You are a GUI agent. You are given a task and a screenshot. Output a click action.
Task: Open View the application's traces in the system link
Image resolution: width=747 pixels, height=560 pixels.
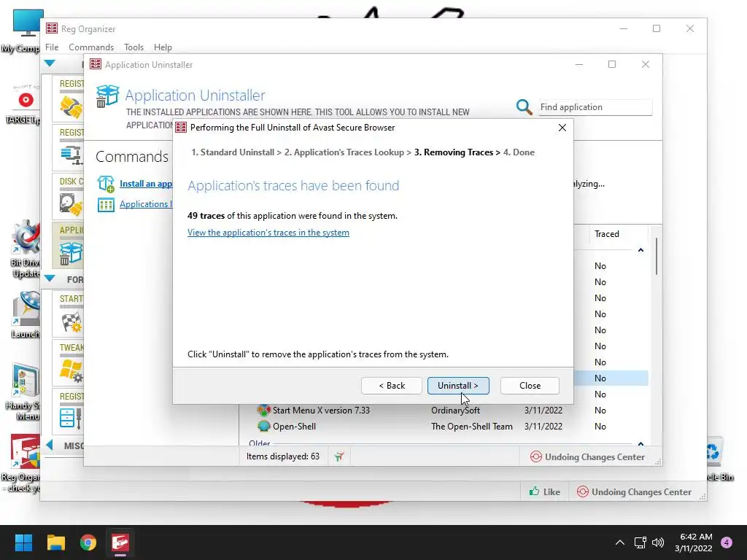(x=268, y=233)
